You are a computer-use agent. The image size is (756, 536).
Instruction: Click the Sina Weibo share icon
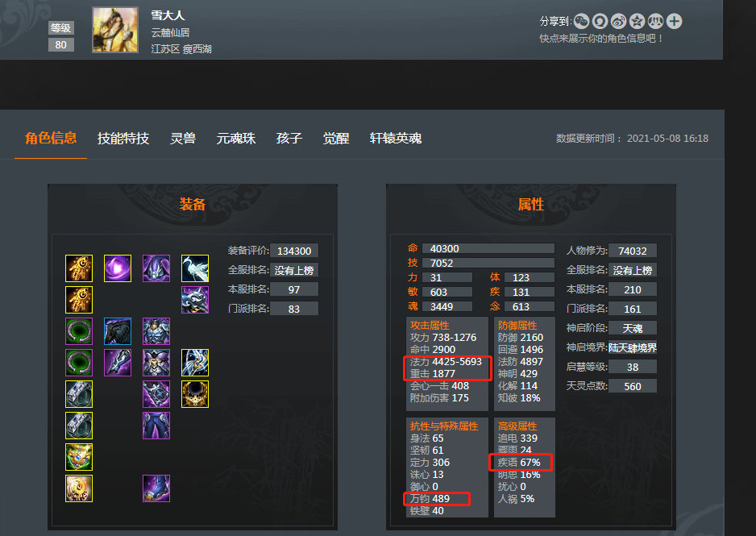click(619, 21)
